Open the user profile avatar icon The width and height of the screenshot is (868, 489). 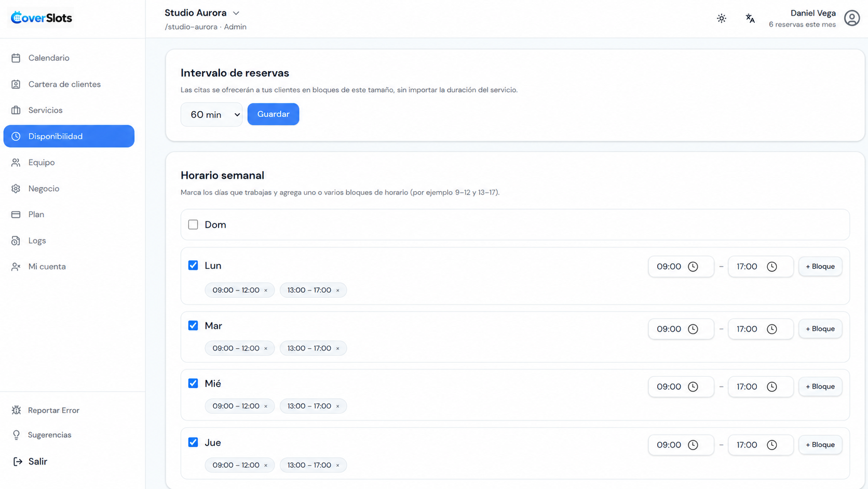(x=852, y=18)
